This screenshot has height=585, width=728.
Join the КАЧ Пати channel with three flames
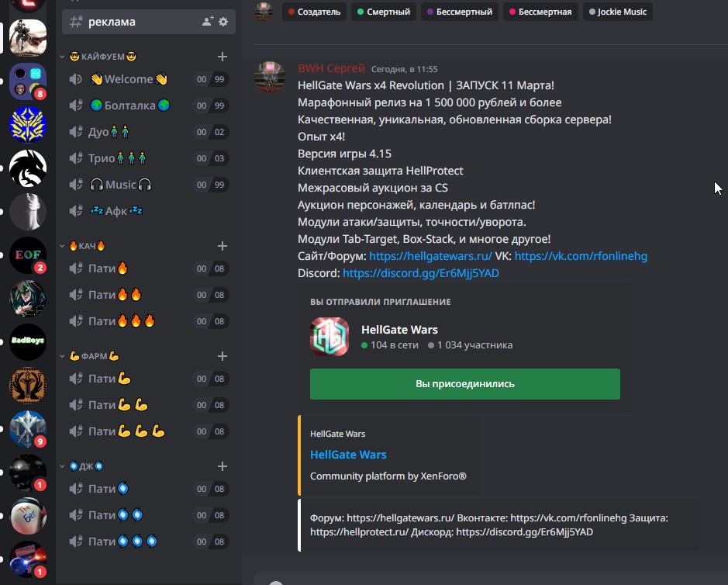tap(149, 321)
